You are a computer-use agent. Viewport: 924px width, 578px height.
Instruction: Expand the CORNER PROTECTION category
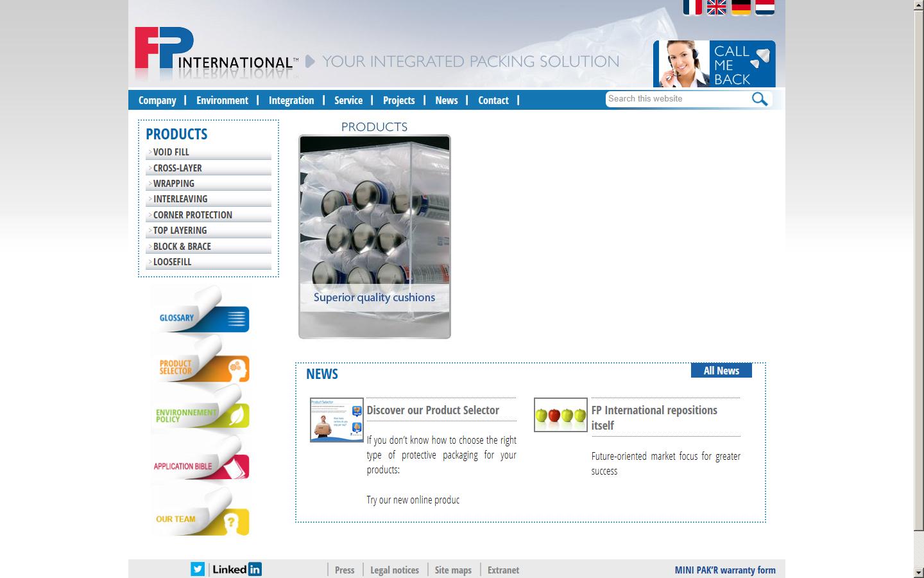pos(193,215)
